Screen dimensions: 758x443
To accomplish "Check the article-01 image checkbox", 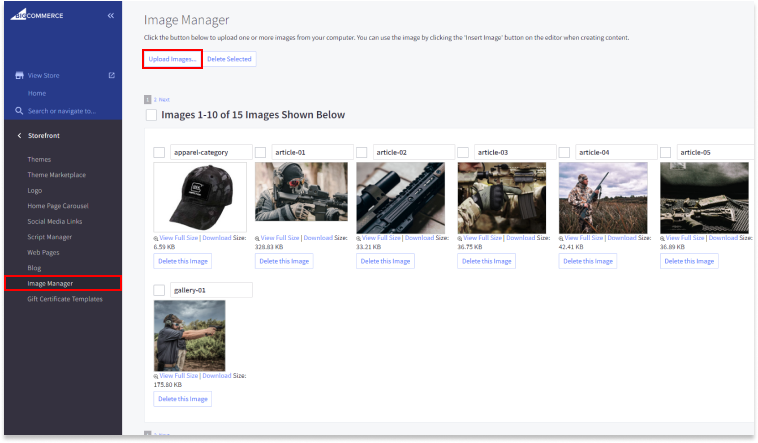I will click(261, 152).
